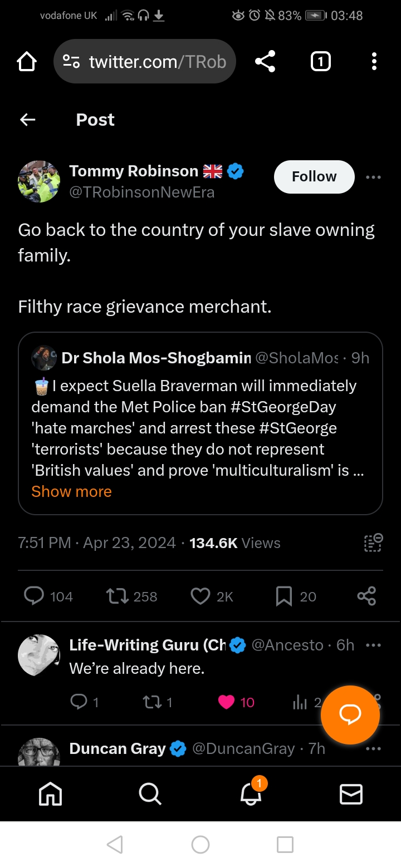
Task: Tap the browser home icon
Action: 27,62
